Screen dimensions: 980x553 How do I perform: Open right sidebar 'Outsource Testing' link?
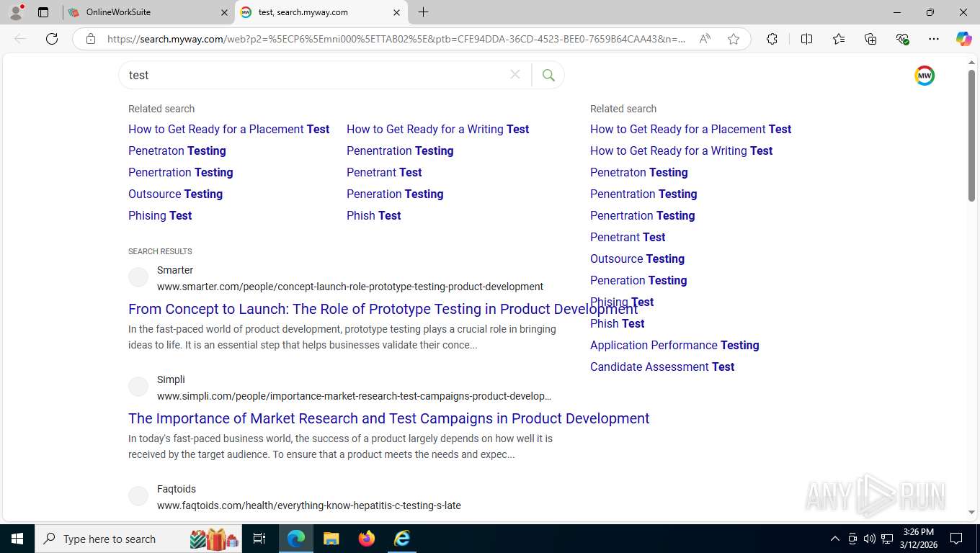637,258
